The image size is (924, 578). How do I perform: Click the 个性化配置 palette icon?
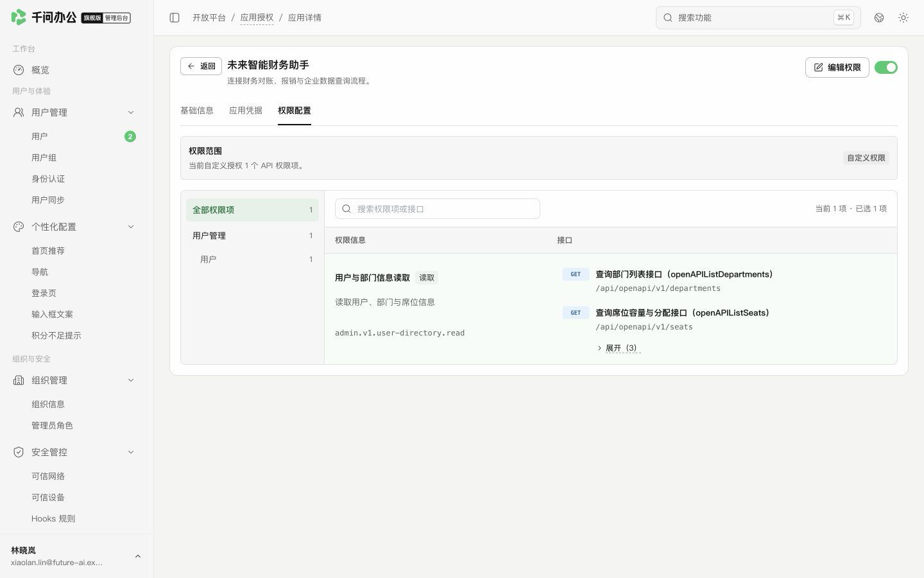[19, 227]
